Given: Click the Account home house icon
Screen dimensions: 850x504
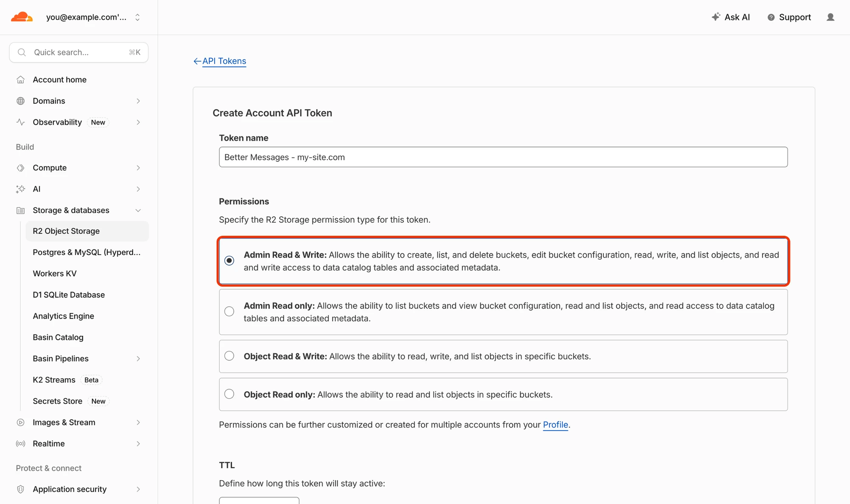Looking at the screenshot, I should (20, 80).
